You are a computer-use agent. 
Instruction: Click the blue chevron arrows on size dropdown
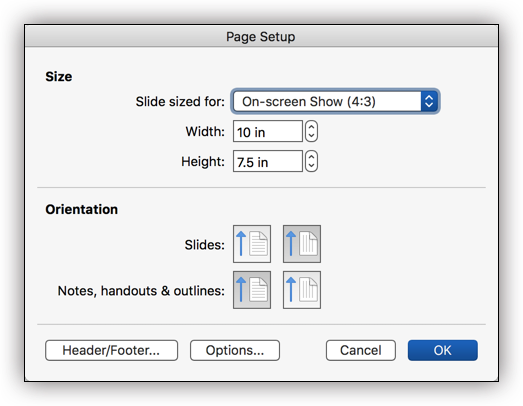pyautogui.click(x=429, y=101)
